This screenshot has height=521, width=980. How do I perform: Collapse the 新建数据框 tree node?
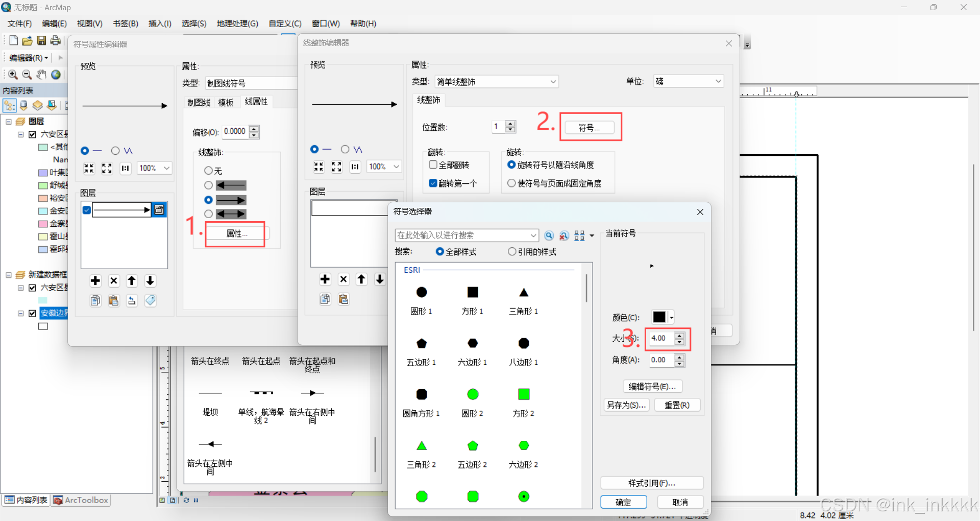tap(9, 275)
